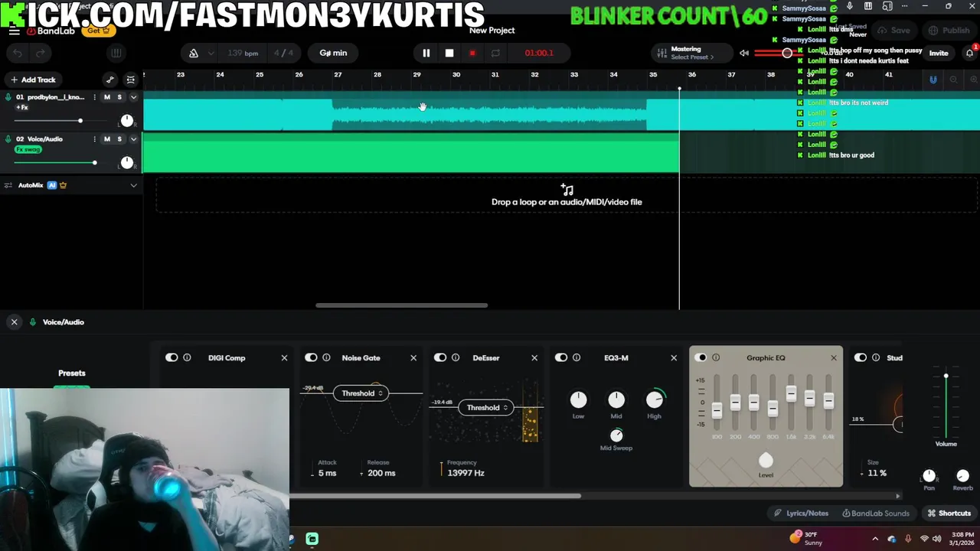Screen dimensions: 980x551
Task: Toggle EQ3-M power switch
Action: [x=561, y=357]
